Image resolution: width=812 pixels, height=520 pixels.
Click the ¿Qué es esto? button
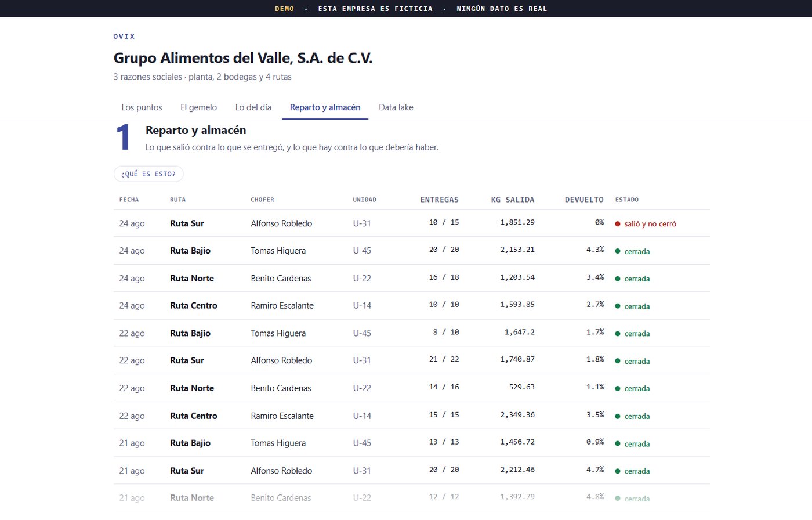point(148,174)
